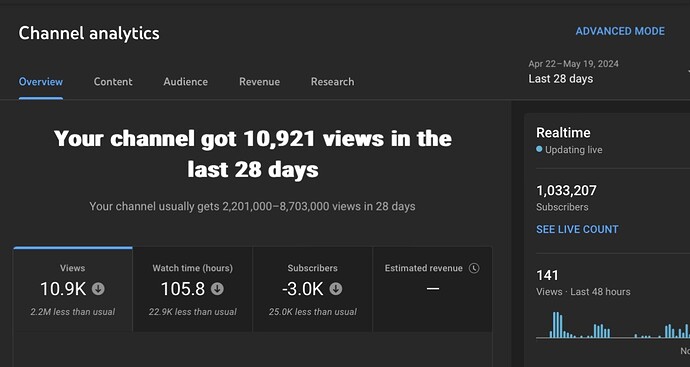The image size is (690, 367).
Task: Click the down-arrow icon beside Views 10.9K
Action: [98, 289]
